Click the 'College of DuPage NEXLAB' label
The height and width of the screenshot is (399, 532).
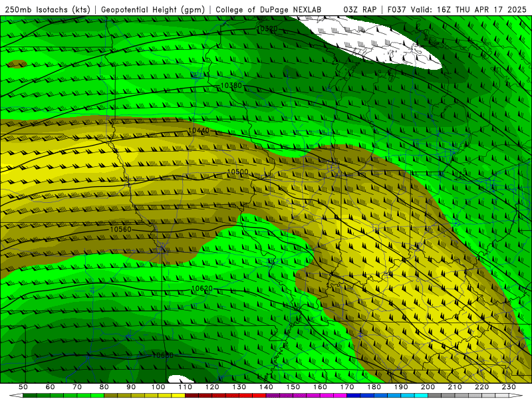point(268,9)
